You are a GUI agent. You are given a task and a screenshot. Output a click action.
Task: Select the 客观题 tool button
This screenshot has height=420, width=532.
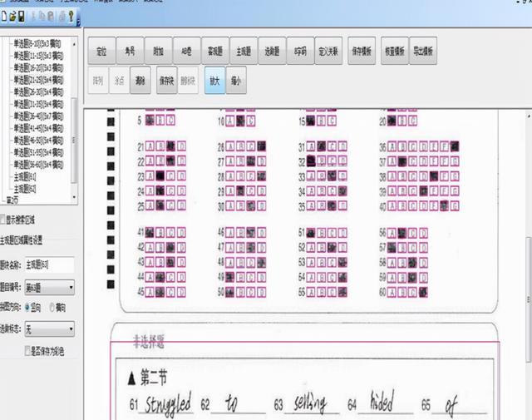tap(215, 51)
